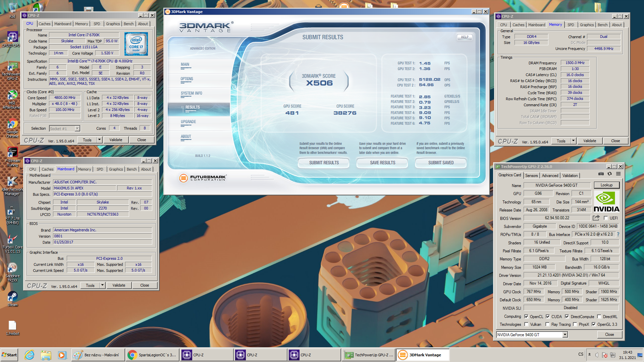Open the MSI Afterburner desktop icon
This screenshot has height=362, width=644.
pos(12,100)
